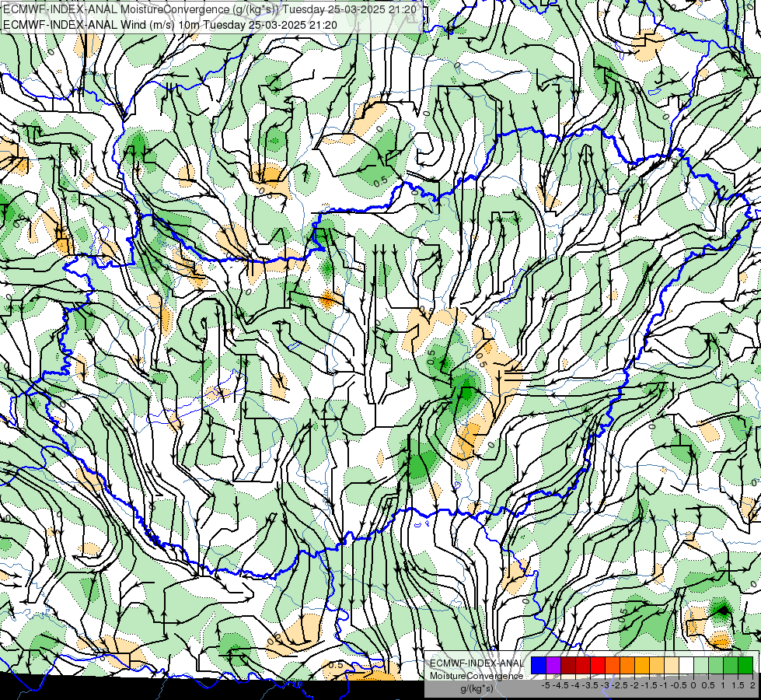Click the light green swatch between 0.5 and 1
761x700 pixels.
[x=716, y=665]
